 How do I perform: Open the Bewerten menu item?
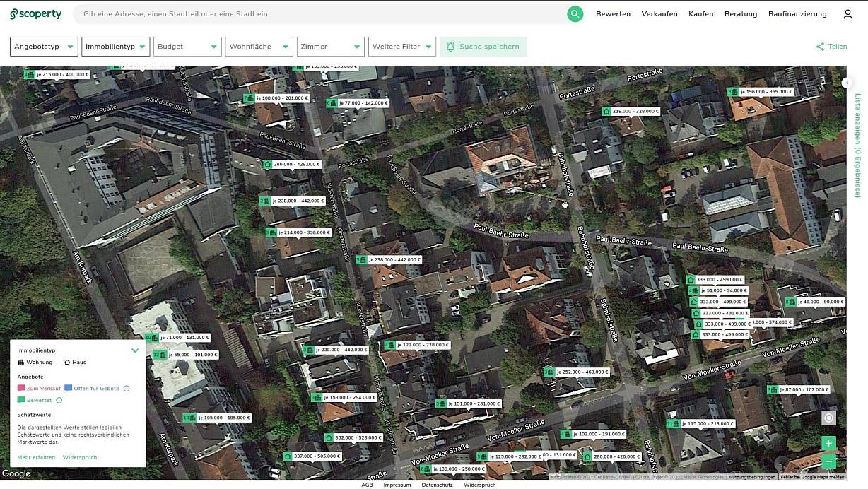pos(613,14)
